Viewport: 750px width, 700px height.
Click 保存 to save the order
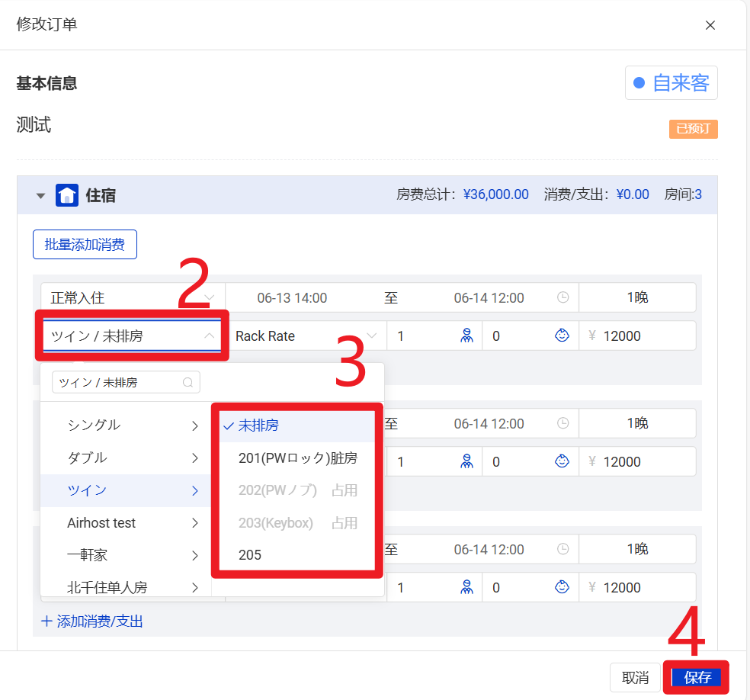(697, 678)
